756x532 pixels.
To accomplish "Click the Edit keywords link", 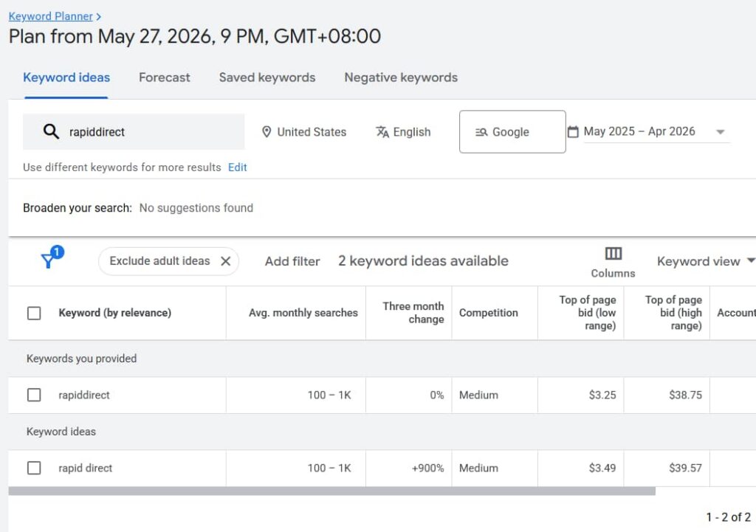I will coord(237,167).
